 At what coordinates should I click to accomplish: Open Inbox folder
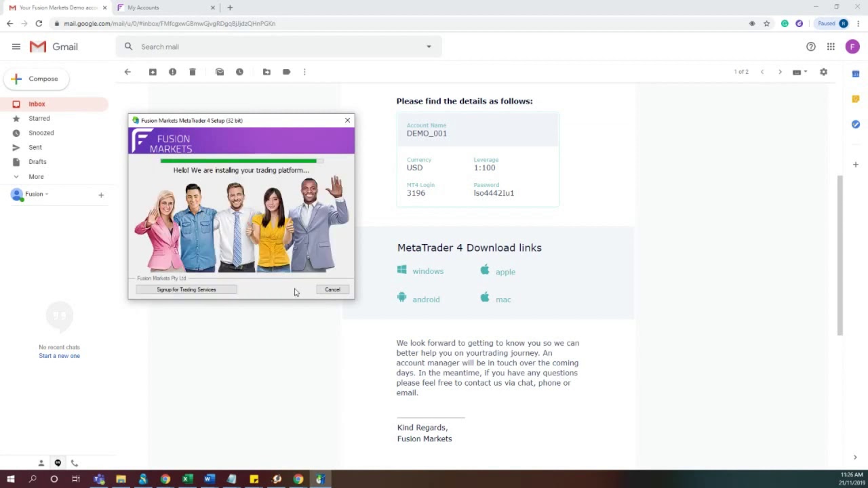tap(37, 104)
